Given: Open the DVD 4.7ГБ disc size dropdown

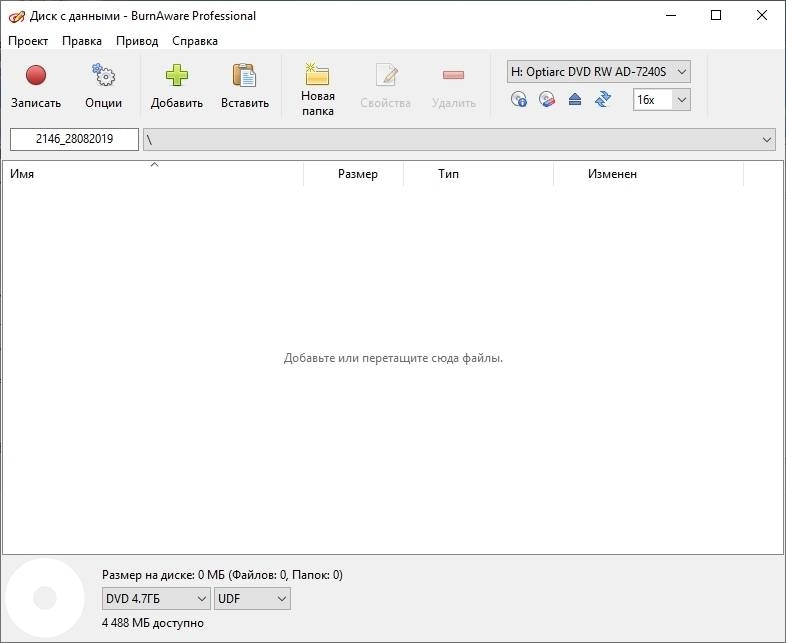Looking at the screenshot, I should click(x=156, y=598).
